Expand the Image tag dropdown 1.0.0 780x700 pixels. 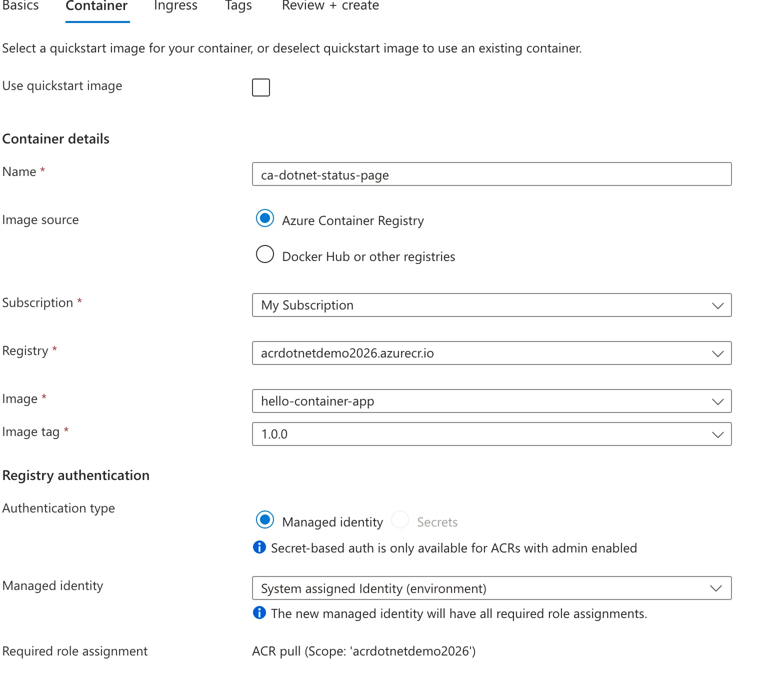(x=491, y=434)
